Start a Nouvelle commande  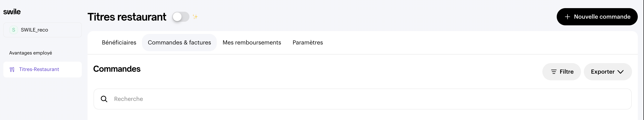pyautogui.click(x=597, y=17)
